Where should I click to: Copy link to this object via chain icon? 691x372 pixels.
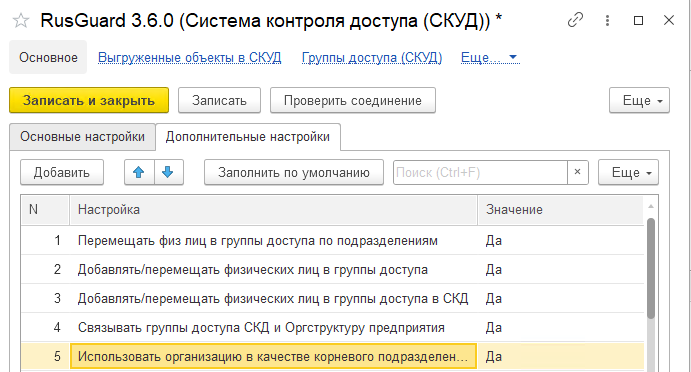[576, 20]
